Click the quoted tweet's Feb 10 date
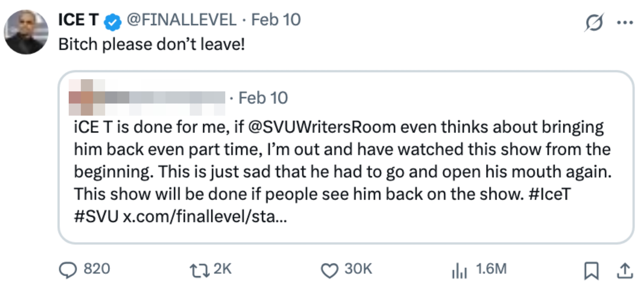The image size is (644, 293). pyautogui.click(x=263, y=98)
